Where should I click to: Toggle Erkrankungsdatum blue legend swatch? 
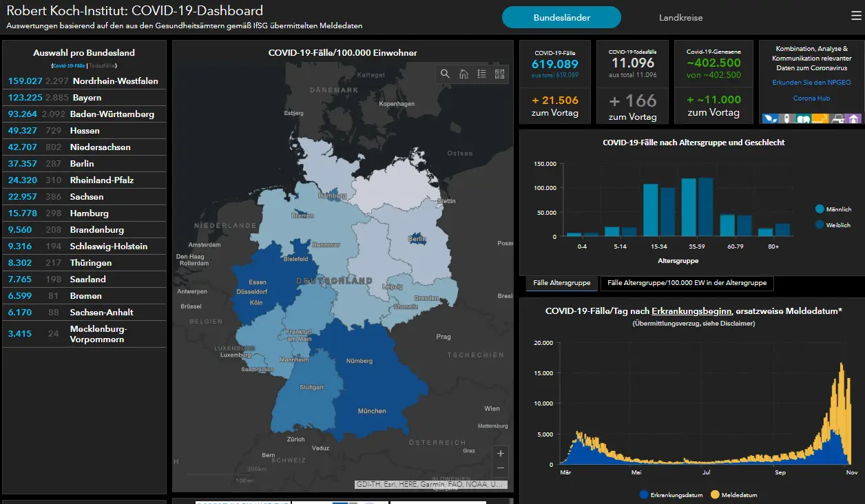[x=644, y=494]
